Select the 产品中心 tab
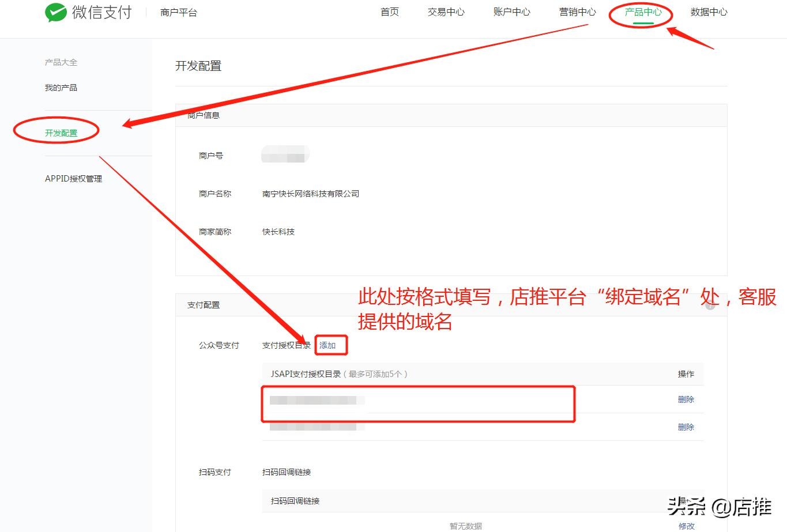787x532 pixels. point(643,12)
